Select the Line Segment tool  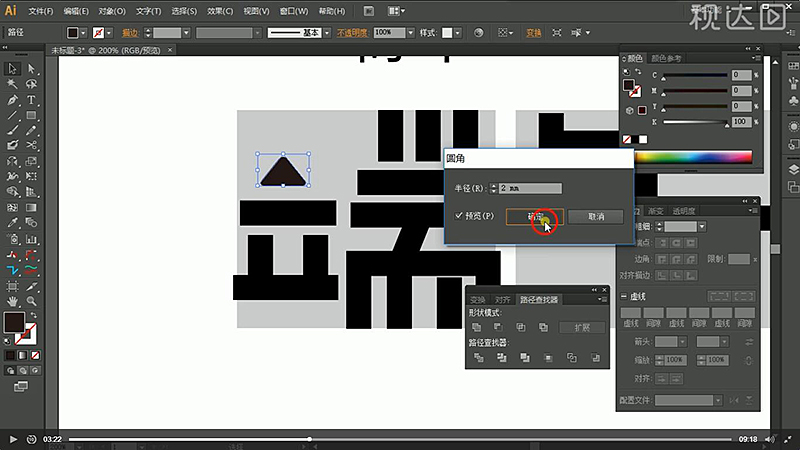(12, 115)
